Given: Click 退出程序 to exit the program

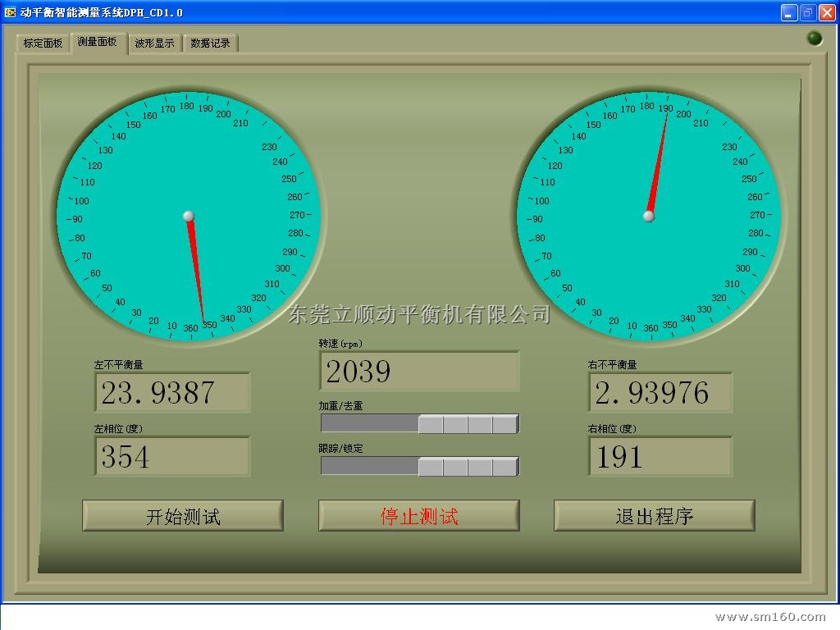Looking at the screenshot, I should pos(654,516).
